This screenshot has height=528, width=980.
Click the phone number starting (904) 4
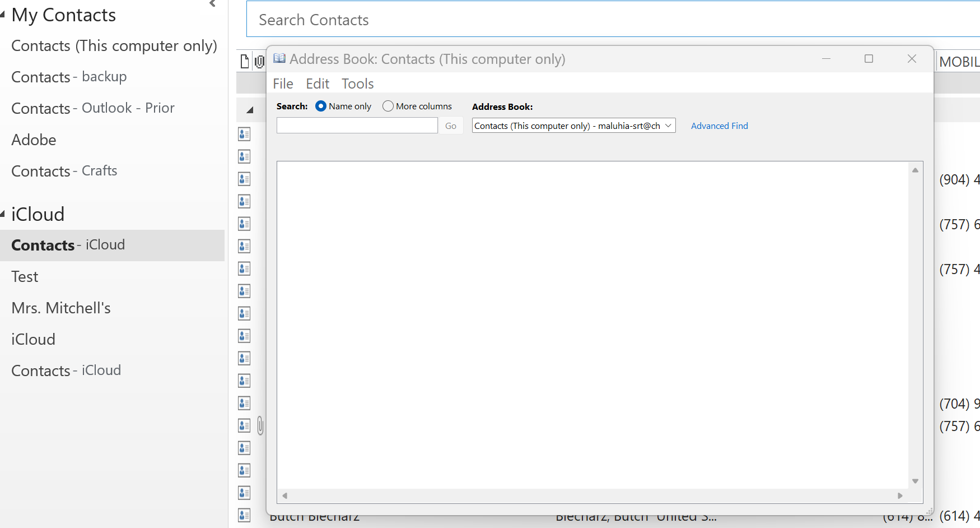coord(959,179)
